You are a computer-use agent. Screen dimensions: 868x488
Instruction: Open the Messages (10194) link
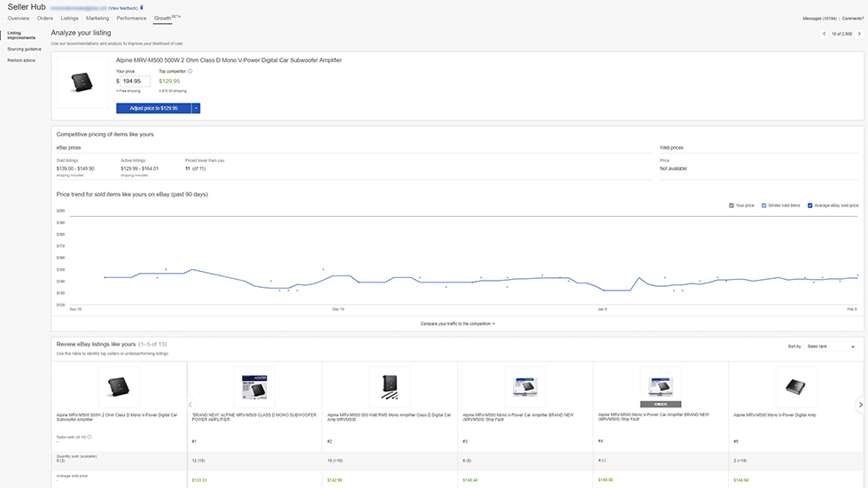tap(819, 19)
